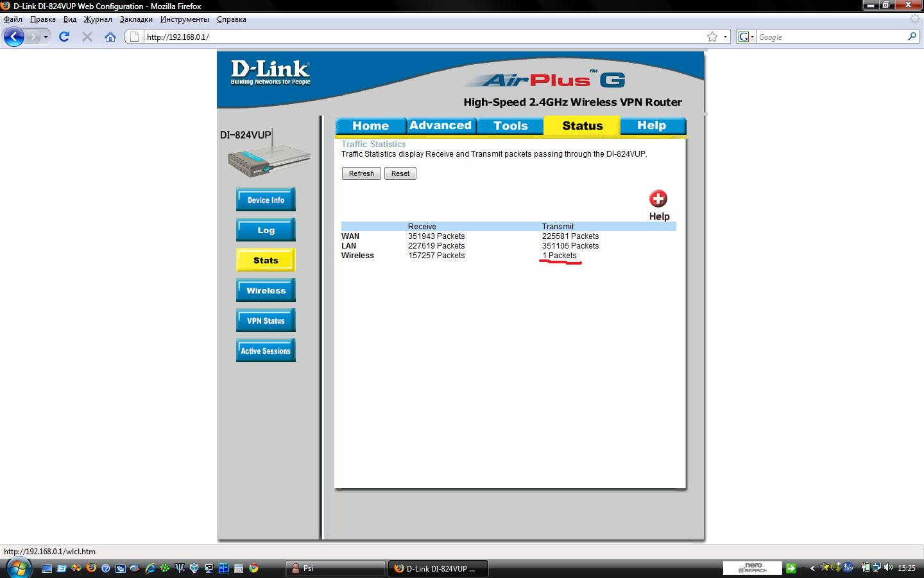Open the Вид menu
Image resolution: width=924 pixels, height=578 pixels.
[x=70, y=19]
